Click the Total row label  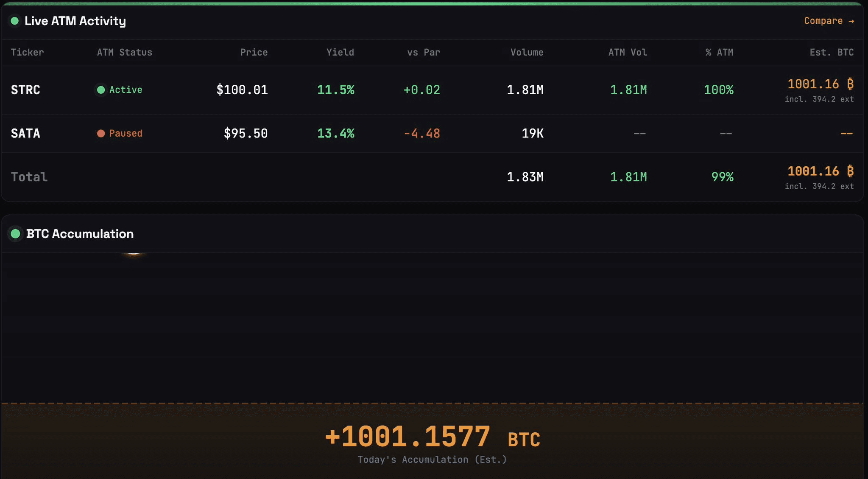(x=29, y=177)
